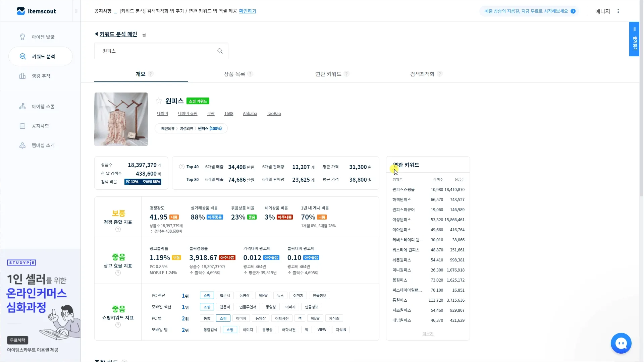The width and height of the screenshot is (644, 362).
Task: Expand related keywords with 더보기
Action: coord(428,334)
